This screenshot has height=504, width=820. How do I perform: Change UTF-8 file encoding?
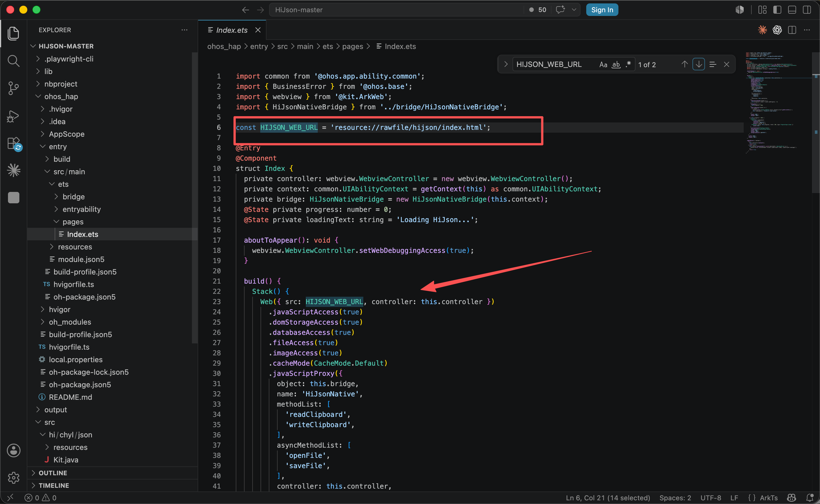tap(710, 498)
